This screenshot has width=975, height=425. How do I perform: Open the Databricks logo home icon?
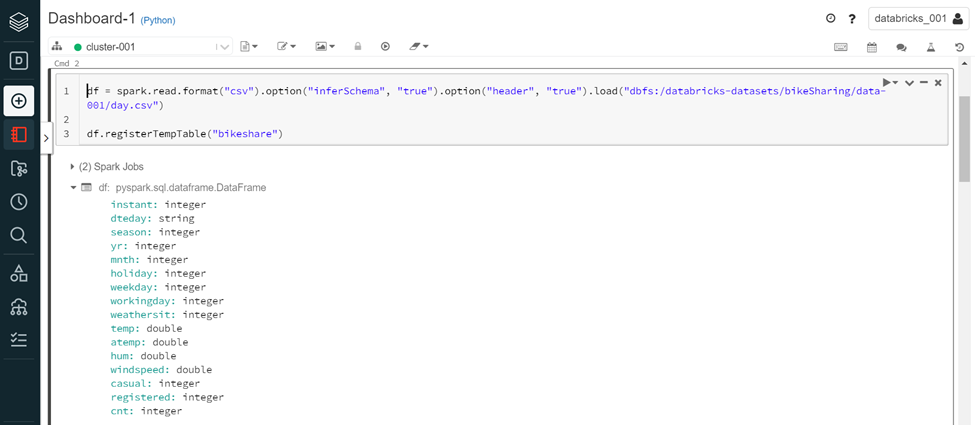coord(19,22)
